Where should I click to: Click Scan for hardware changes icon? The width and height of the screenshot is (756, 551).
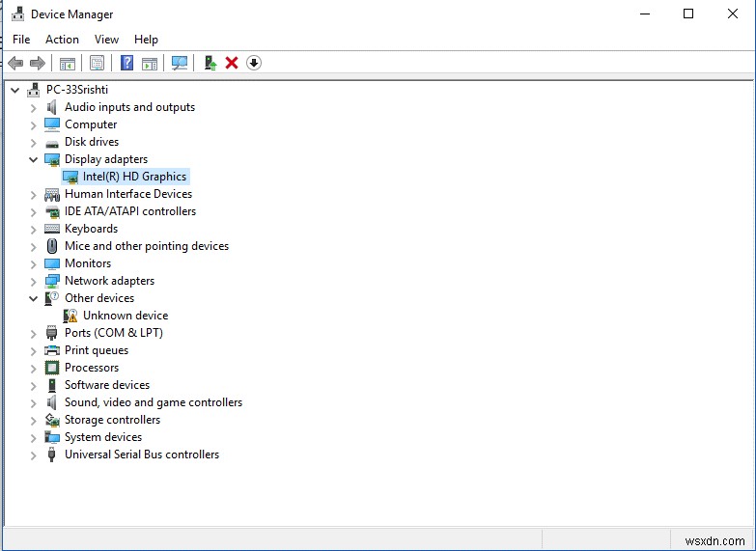180,63
